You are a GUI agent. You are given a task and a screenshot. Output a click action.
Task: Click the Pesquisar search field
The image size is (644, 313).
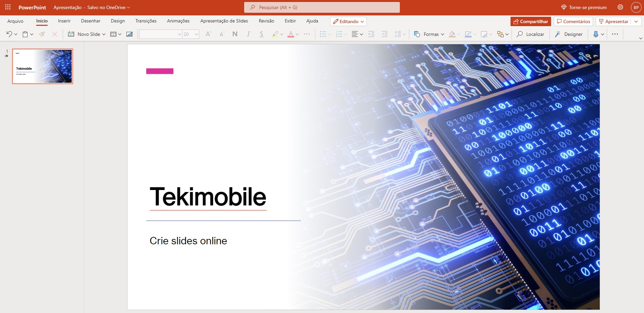pos(322,7)
